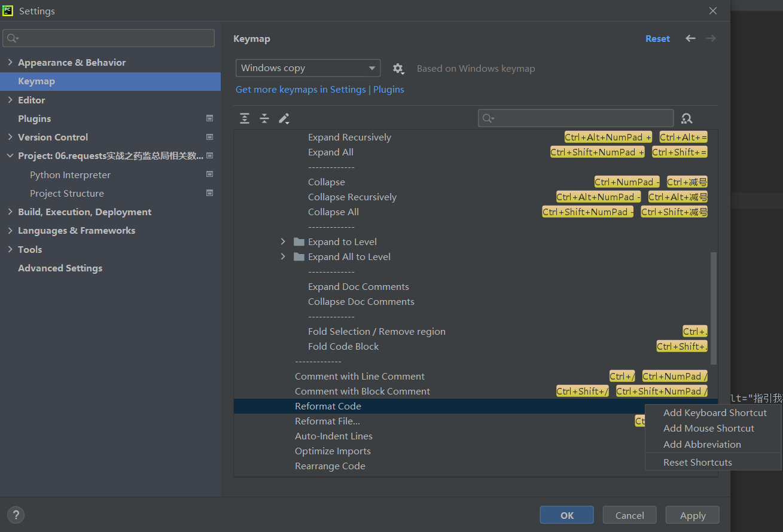
Task: Select the edit shortcut pencil icon
Action: tap(284, 118)
